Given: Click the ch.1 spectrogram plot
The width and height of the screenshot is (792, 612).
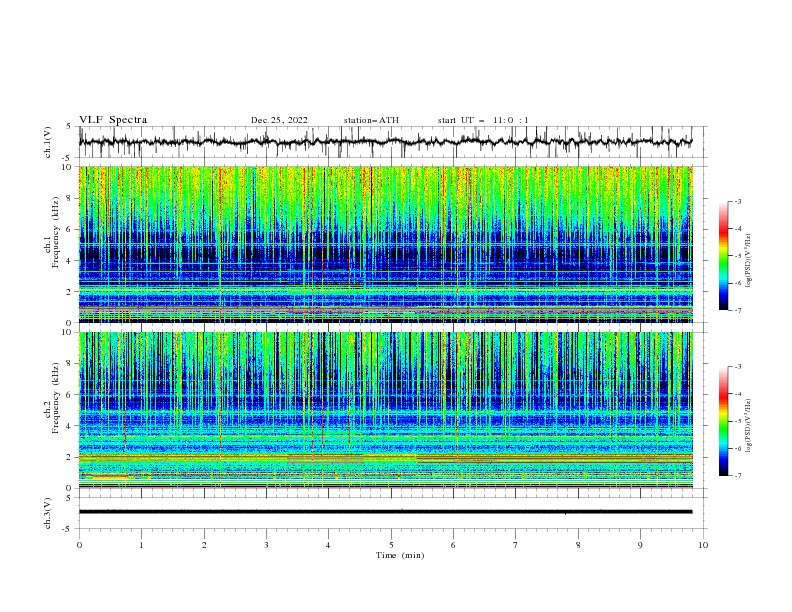Looking at the screenshot, I should (x=386, y=244).
